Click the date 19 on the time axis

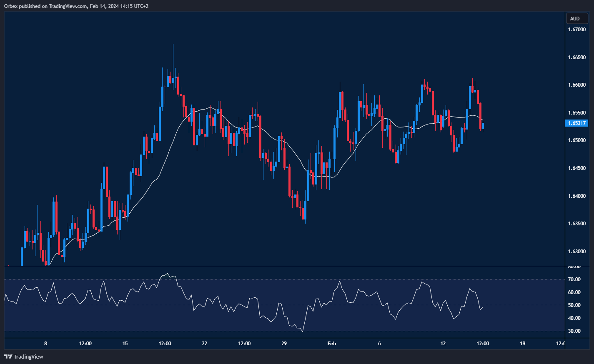(523, 344)
